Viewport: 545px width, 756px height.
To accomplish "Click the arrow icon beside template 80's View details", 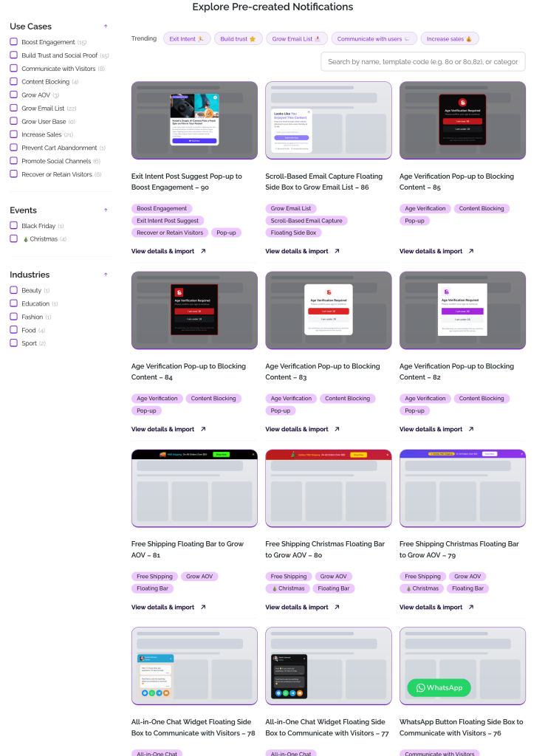I will (337, 607).
